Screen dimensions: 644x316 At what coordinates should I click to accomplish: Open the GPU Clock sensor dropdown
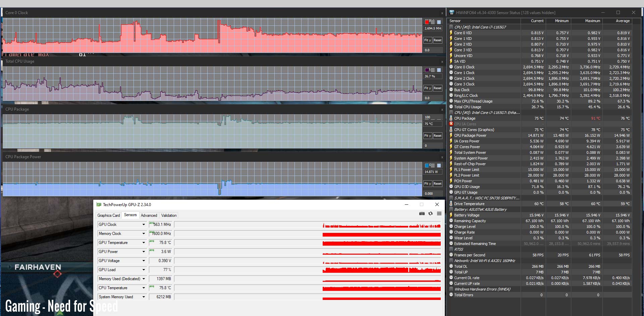tap(144, 225)
